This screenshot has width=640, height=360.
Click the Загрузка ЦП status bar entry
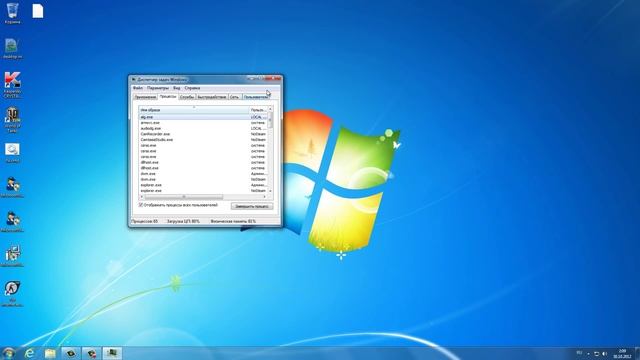(x=183, y=221)
